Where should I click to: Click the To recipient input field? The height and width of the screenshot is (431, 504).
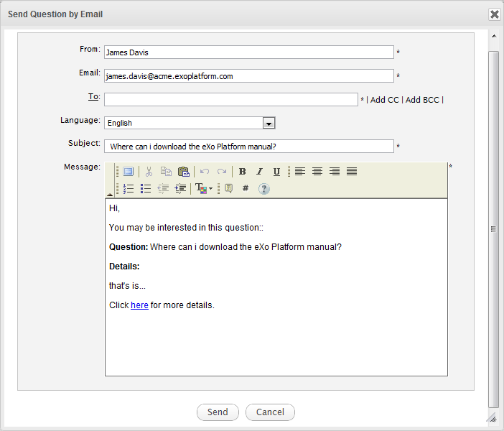tap(230, 100)
